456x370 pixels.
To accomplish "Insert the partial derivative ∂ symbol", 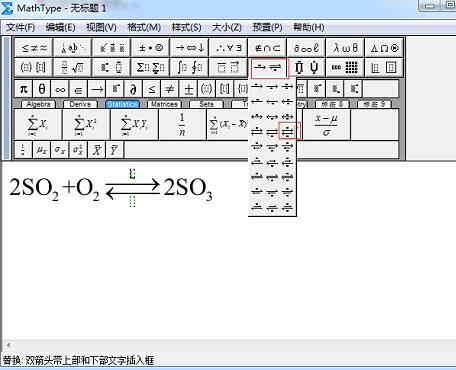I will (133, 89).
